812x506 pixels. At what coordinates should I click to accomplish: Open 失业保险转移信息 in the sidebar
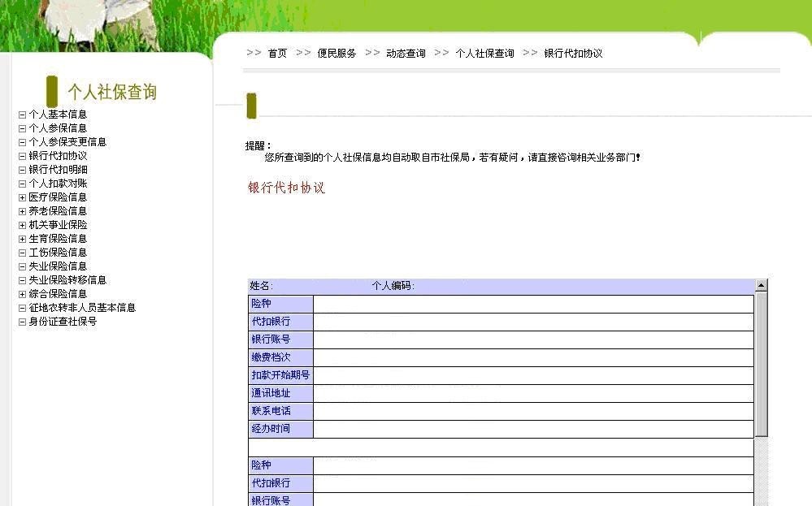pos(67,280)
